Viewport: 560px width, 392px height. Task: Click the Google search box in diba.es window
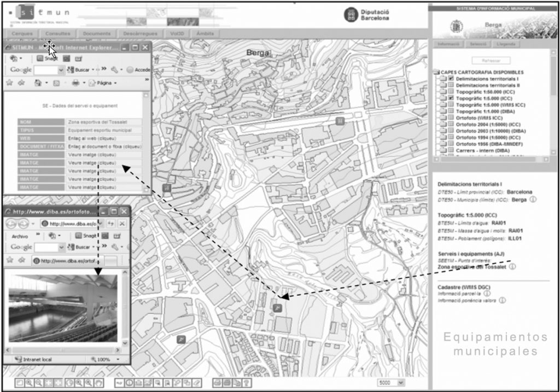pos(46,247)
